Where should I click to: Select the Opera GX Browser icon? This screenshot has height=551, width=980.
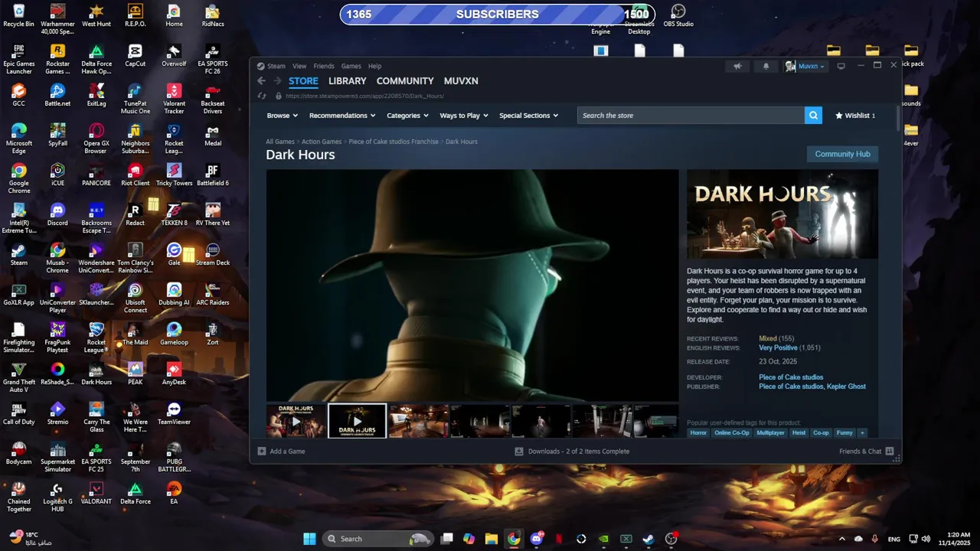[x=96, y=139]
